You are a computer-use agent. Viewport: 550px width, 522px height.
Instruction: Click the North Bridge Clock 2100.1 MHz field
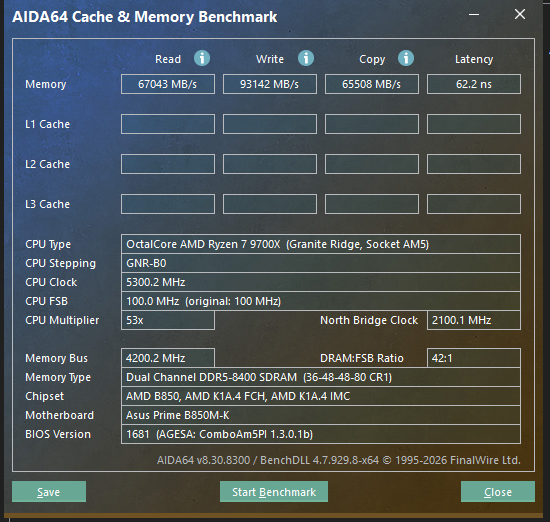[x=474, y=320]
